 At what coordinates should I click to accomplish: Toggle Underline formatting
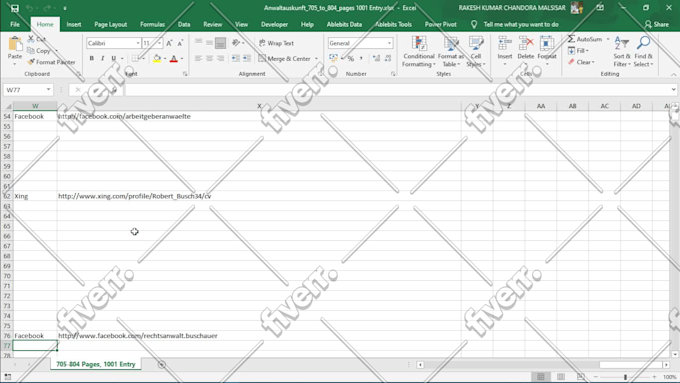(114, 58)
